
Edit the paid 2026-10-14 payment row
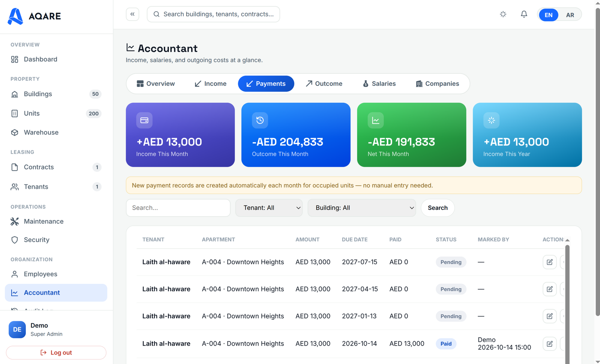[549, 343]
